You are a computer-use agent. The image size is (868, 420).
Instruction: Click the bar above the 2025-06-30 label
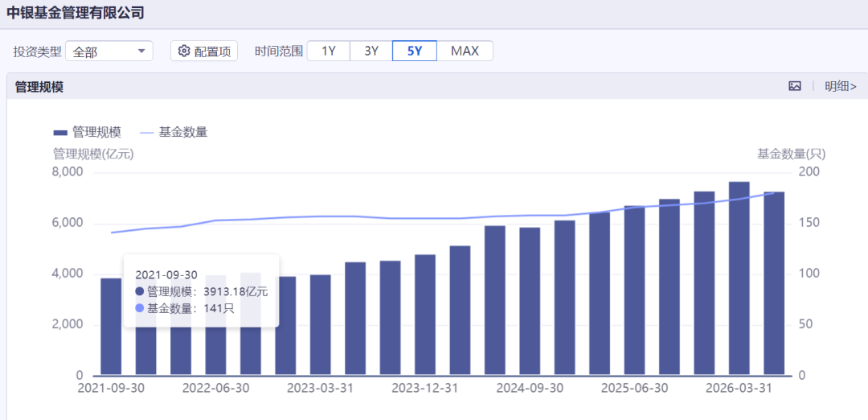tap(634, 290)
